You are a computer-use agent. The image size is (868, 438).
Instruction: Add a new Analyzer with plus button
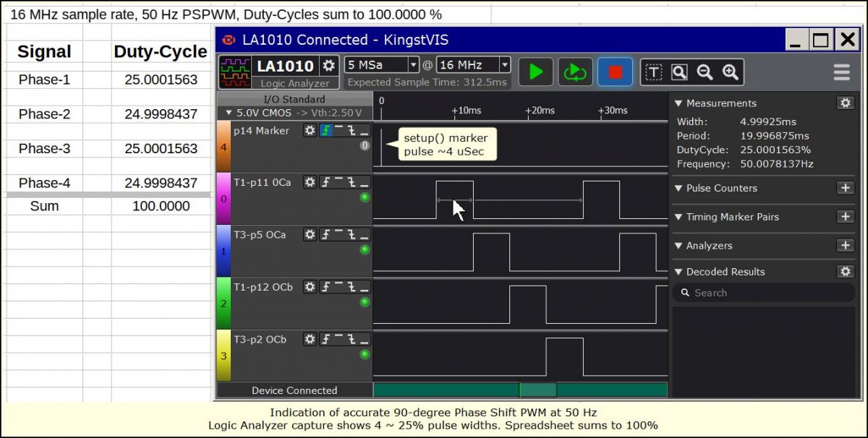pyautogui.click(x=845, y=246)
